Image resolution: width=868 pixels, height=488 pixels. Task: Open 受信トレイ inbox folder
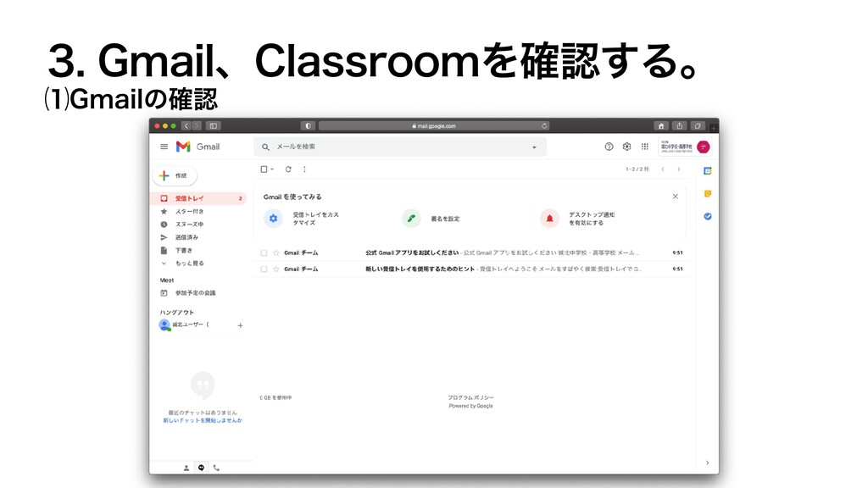click(199, 198)
